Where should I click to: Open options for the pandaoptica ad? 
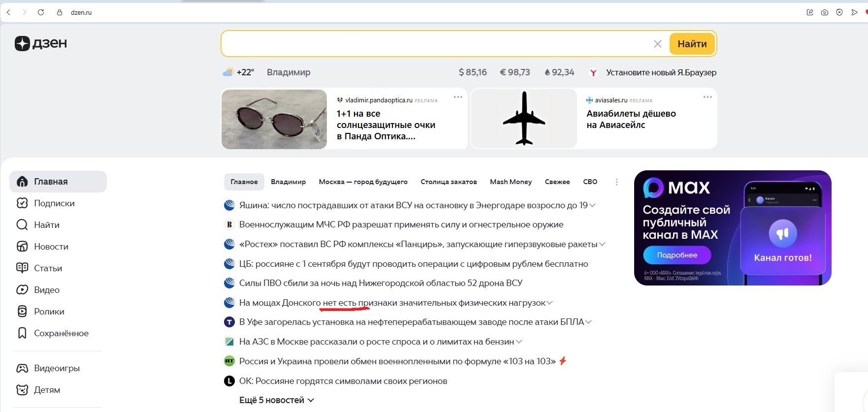click(x=458, y=97)
